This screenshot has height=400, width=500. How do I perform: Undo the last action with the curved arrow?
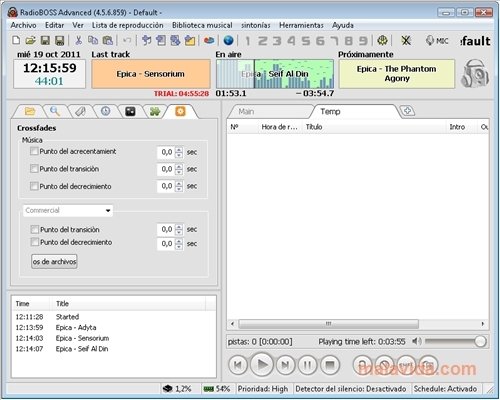(x=127, y=41)
